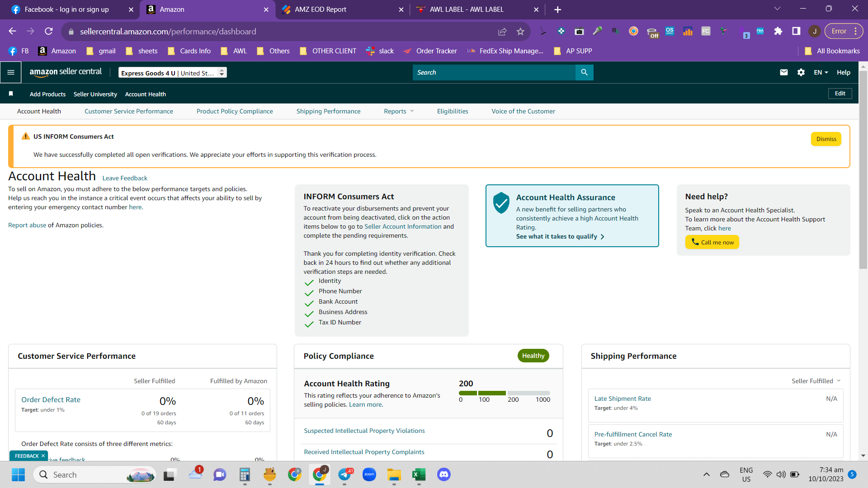868x488 pixels.
Task: Open a new browser tab
Action: point(558,9)
